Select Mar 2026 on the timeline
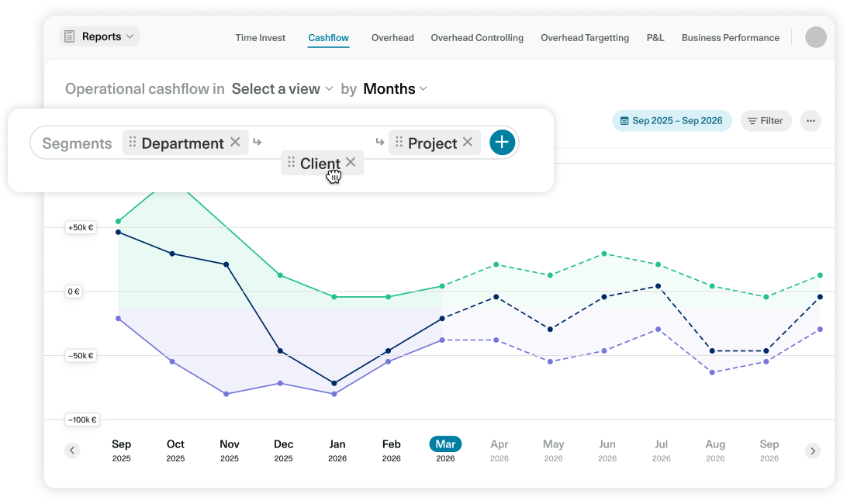The width and height of the screenshot is (847, 504). (x=445, y=444)
